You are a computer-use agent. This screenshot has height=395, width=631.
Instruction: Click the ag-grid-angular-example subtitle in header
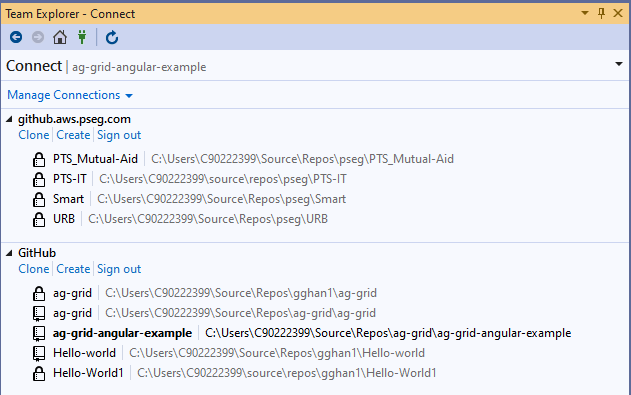coord(139,67)
